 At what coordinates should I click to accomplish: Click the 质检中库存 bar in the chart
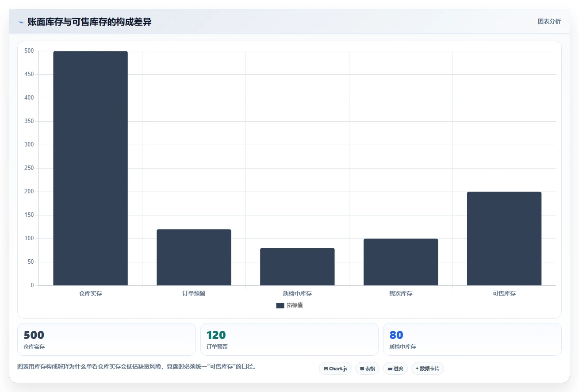(x=297, y=267)
